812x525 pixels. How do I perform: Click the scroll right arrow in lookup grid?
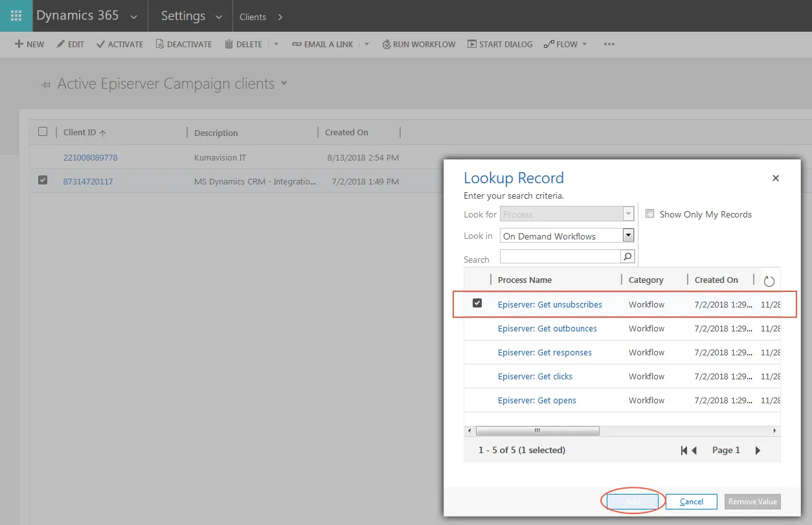(x=775, y=430)
